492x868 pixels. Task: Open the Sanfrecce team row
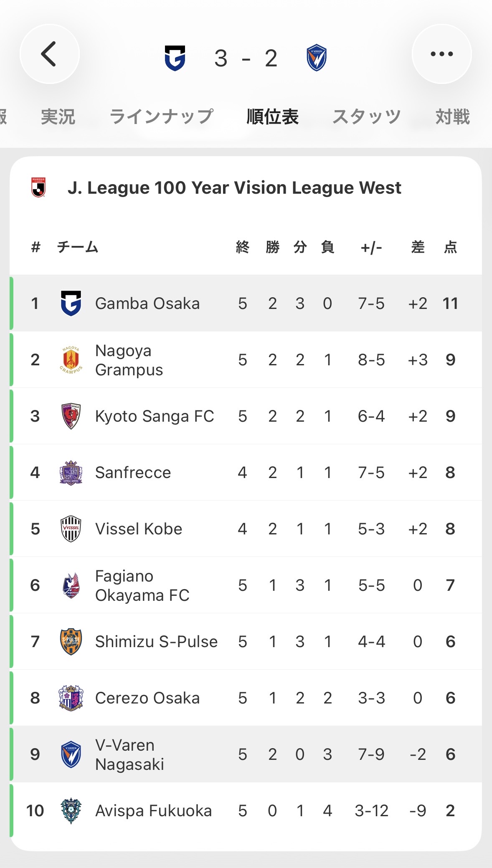(133, 473)
